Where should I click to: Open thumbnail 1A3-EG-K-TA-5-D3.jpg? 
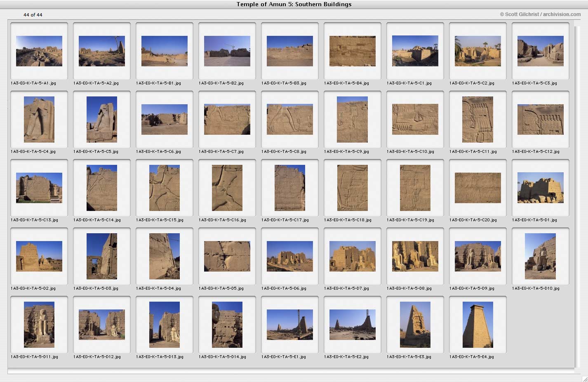(102, 256)
